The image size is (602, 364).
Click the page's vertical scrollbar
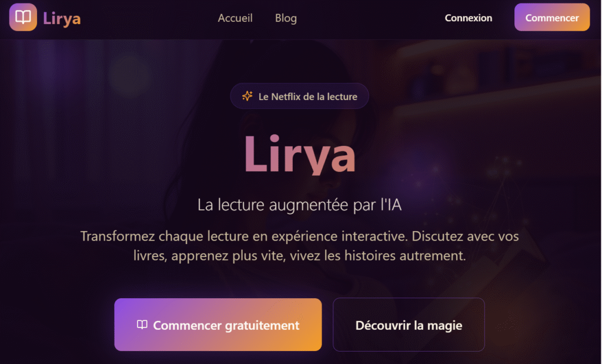(600, 182)
